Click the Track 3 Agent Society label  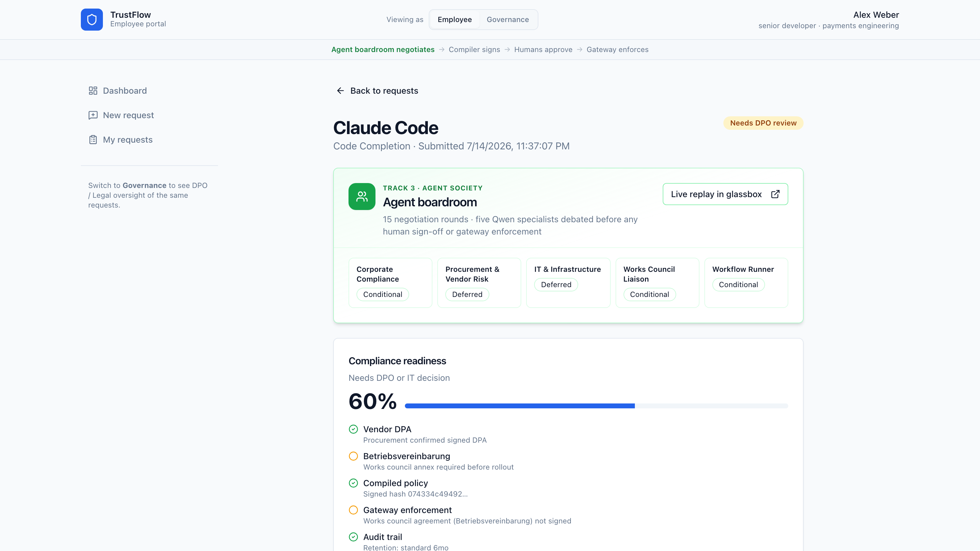coord(432,188)
